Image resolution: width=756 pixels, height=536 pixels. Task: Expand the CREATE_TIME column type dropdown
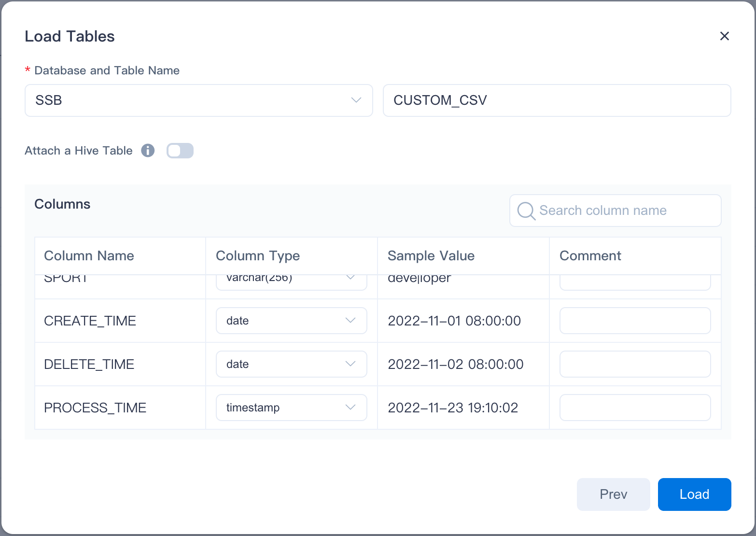pos(291,321)
